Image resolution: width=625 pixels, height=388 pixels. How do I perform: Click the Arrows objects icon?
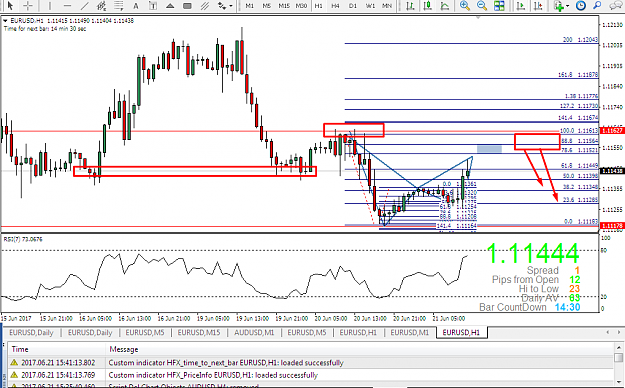pos(222,6)
